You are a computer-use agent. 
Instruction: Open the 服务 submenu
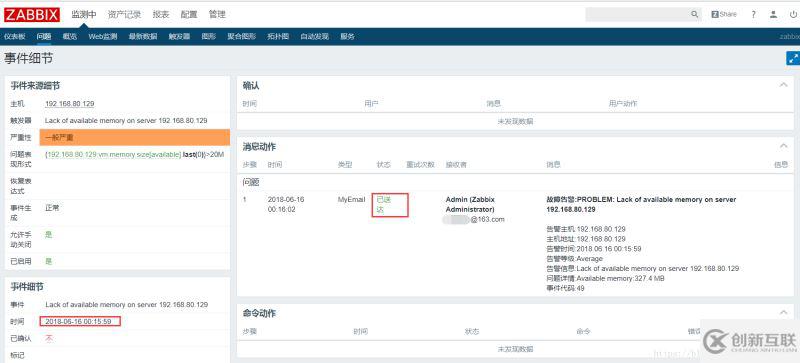coord(347,36)
